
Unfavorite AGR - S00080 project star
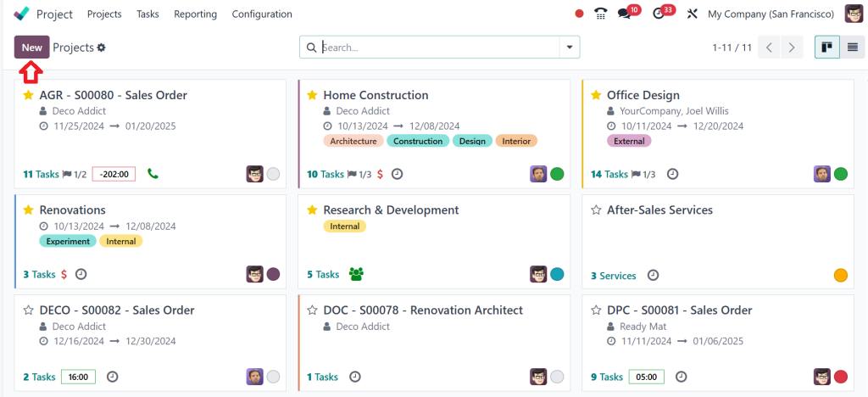click(x=28, y=95)
